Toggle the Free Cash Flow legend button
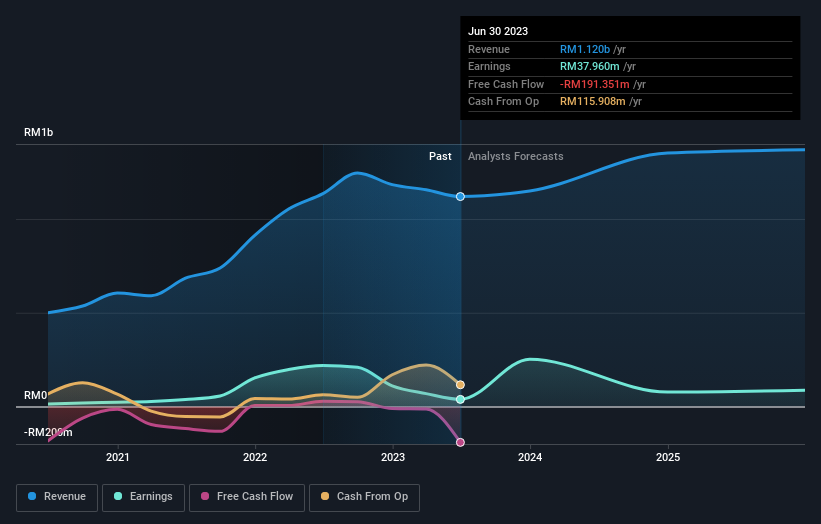Screen dimensions: 821x524 point(247,497)
